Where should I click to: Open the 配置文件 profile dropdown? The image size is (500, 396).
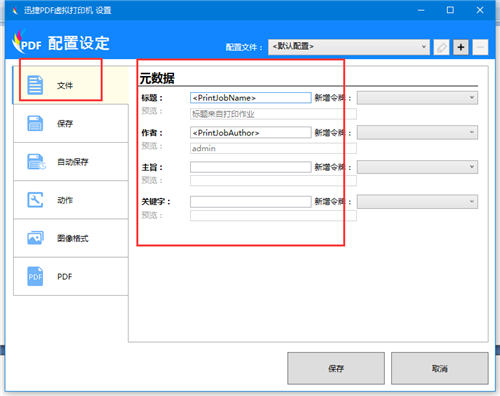349,47
